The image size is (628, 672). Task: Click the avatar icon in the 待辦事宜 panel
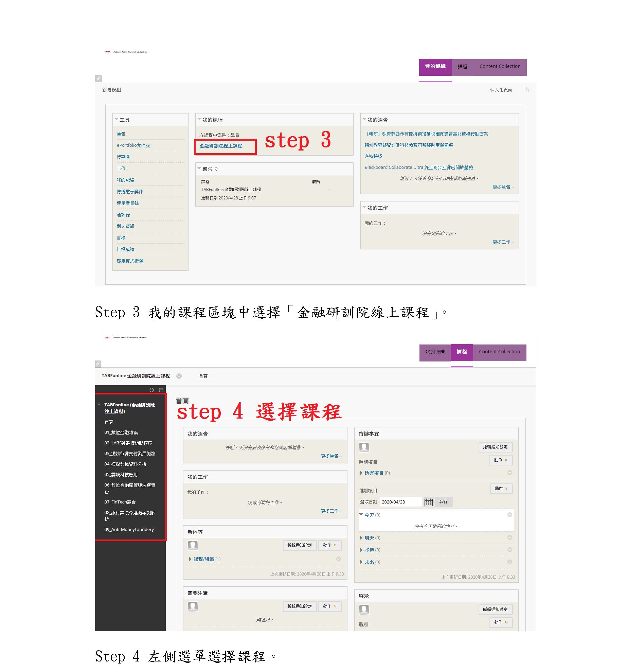[x=364, y=447]
